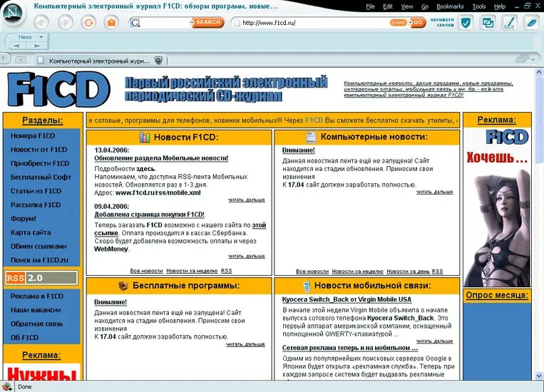Click the clear history eraser icon
The width and height of the screenshot is (544, 392).
pos(531,23)
